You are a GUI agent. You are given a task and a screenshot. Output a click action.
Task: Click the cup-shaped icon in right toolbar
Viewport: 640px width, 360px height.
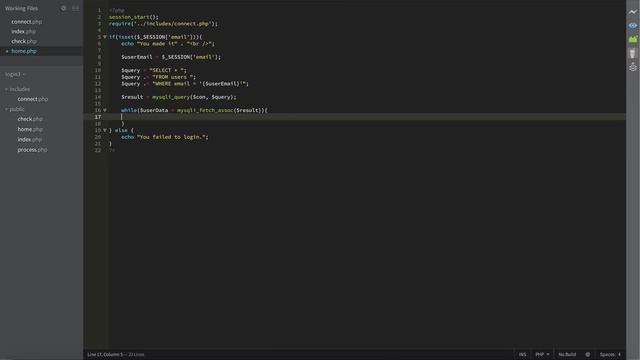(633, 53)
